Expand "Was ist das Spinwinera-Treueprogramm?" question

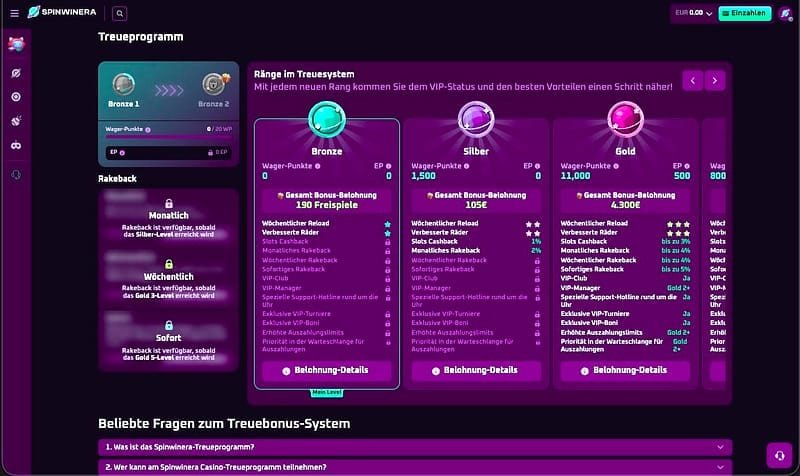click(414, 447)
